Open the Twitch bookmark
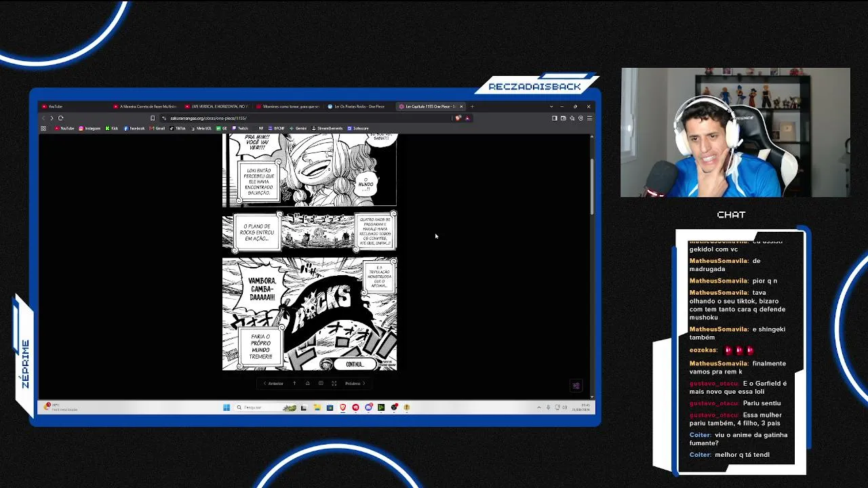 [241, 128]
